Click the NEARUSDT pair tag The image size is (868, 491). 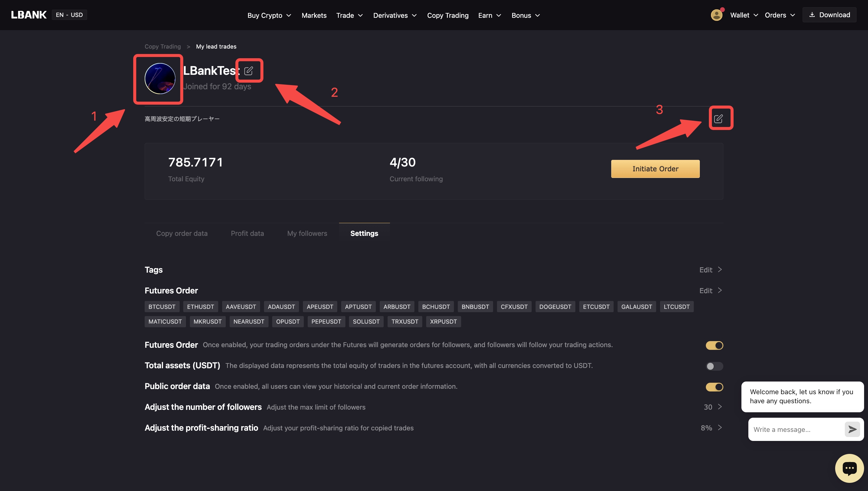click(x=249, y=322)
